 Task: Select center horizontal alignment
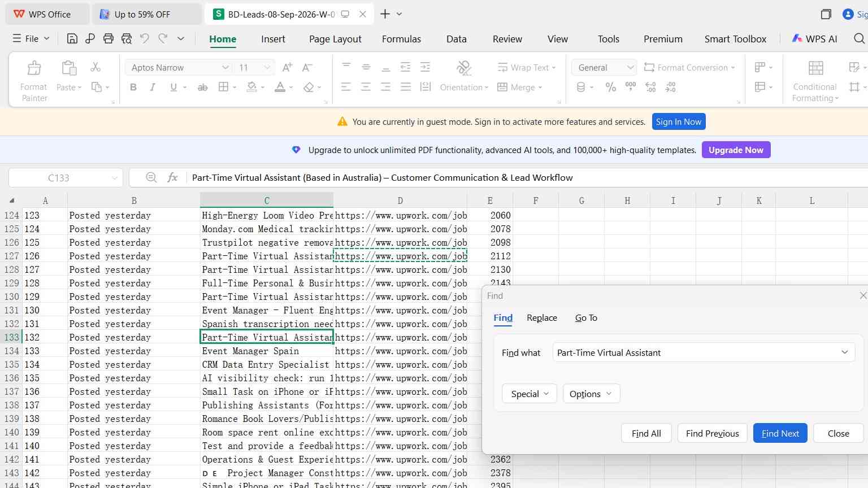366,87
